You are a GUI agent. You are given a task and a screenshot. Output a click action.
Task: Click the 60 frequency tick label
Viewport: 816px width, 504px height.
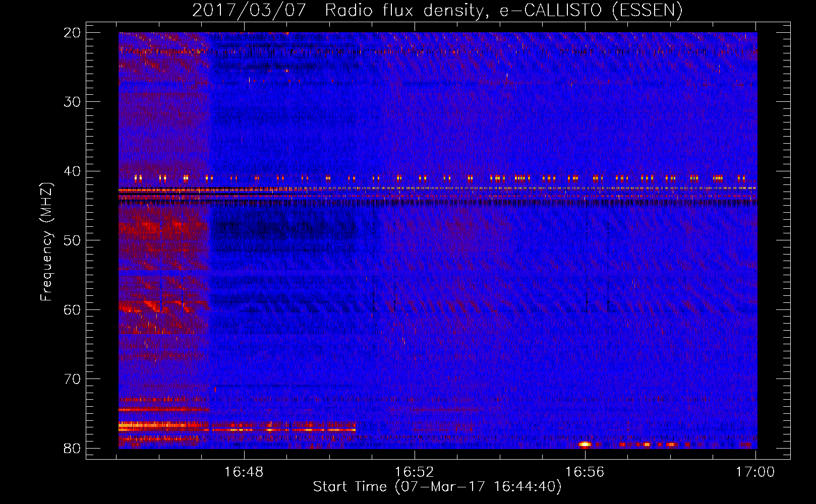tap(72, 309)
